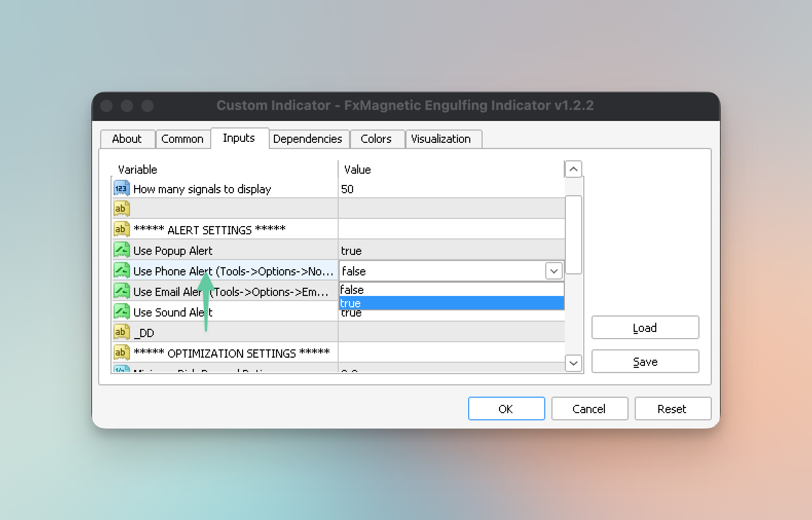The height and width of the screenshot is (520, 812).
Task: Click the integer icon beside How many signals
Action: [121, 189]
